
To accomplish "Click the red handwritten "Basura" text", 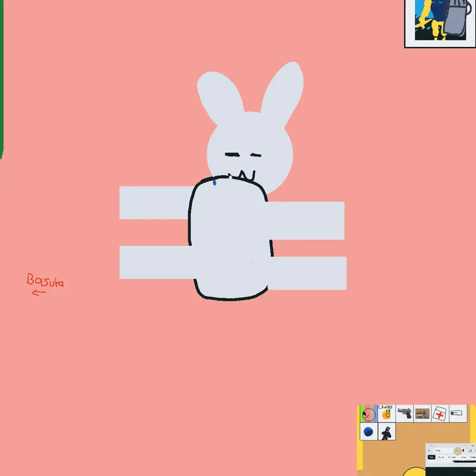I will (x=45, y=280).
